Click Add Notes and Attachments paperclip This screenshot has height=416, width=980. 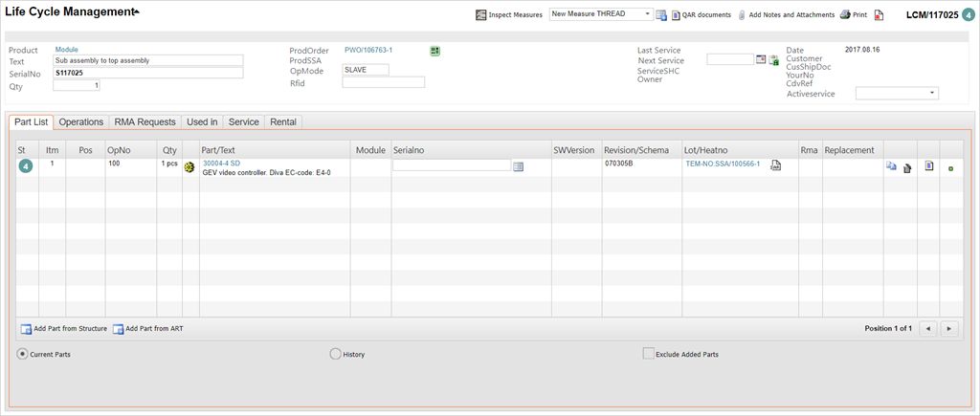(x=742, y=15)
